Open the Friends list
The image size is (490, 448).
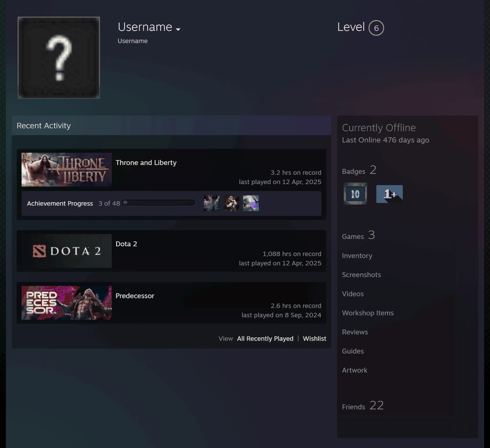pyautogui.click(x=363, y=406)
